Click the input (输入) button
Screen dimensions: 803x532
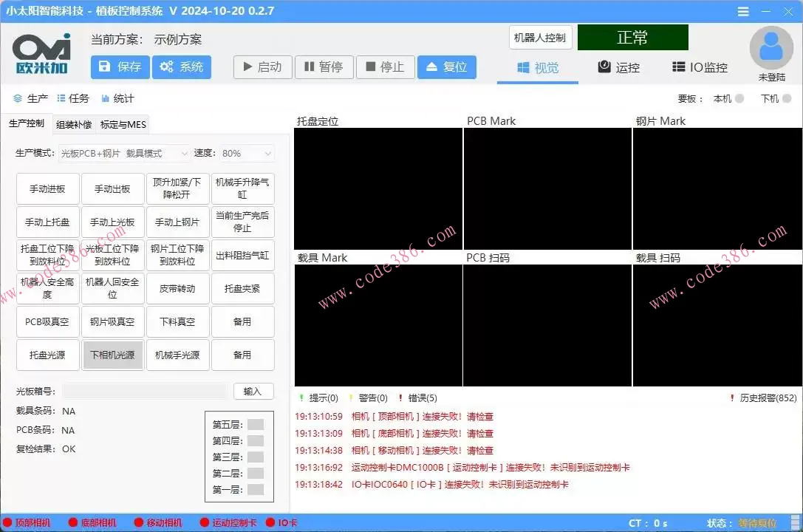tap(253, 392)
